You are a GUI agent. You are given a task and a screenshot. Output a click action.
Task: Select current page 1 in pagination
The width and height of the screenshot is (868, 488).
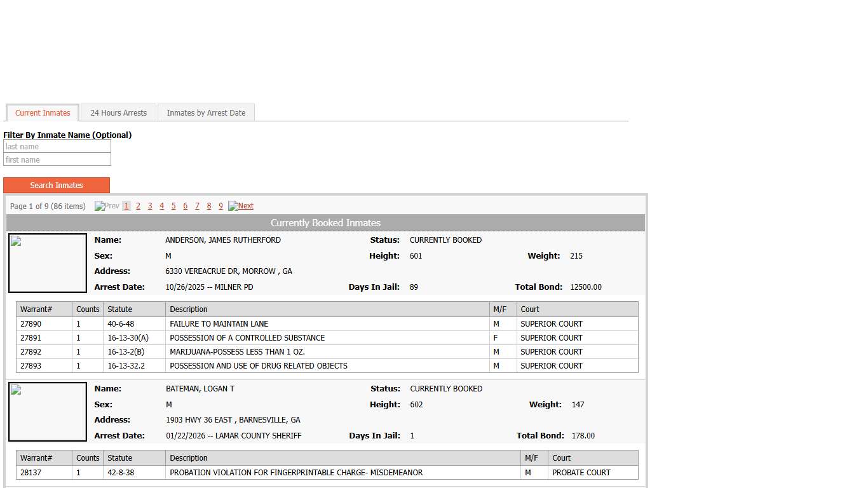pos(126,206)
